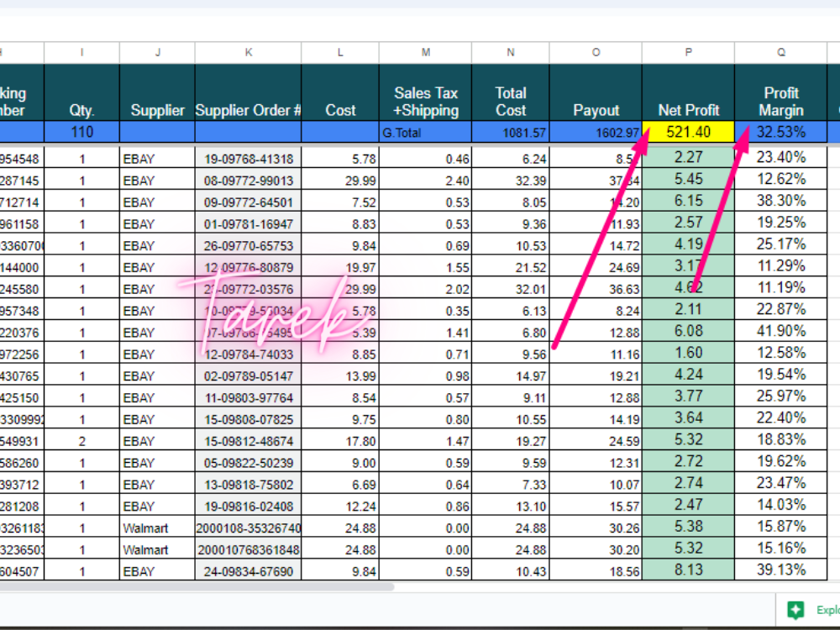
Task: Select column Q header
Action: pyautogui.click(x=781, y=52)
